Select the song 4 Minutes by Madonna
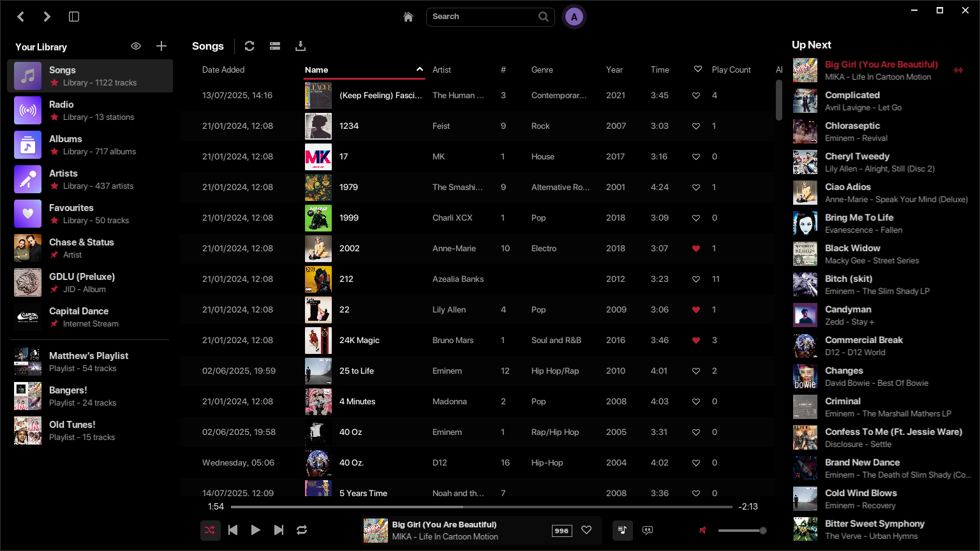 477,402
